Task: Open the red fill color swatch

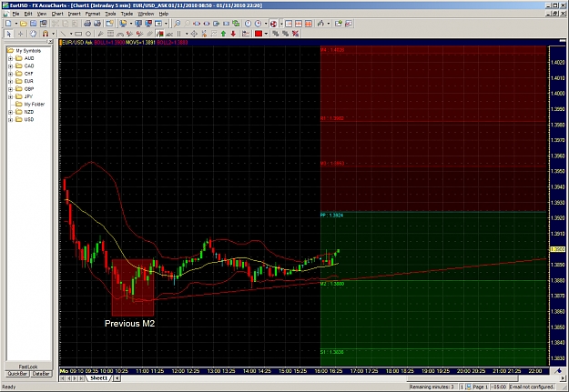Action: [x=259, y=34]
